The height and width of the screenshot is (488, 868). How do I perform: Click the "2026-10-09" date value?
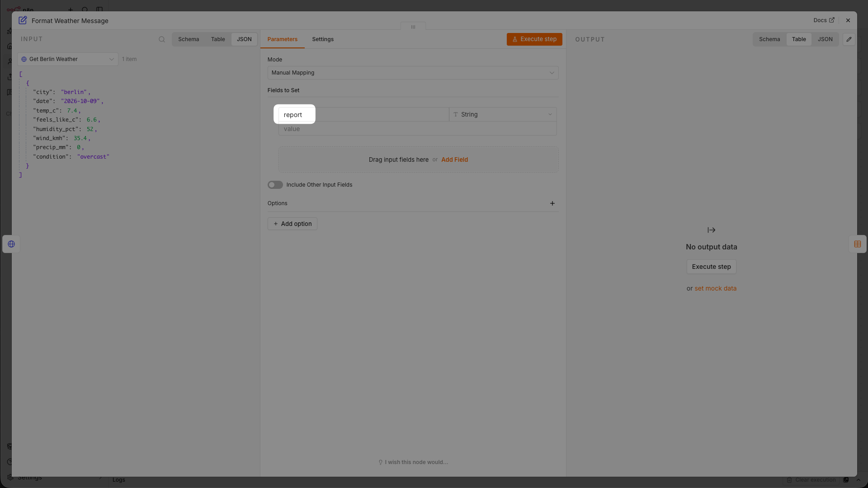coord(80,101)
